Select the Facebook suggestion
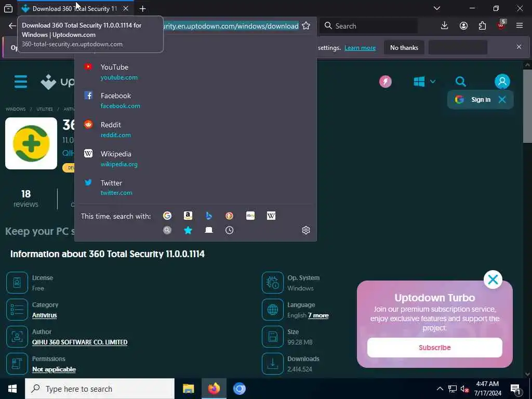 [x=195, y=100]
